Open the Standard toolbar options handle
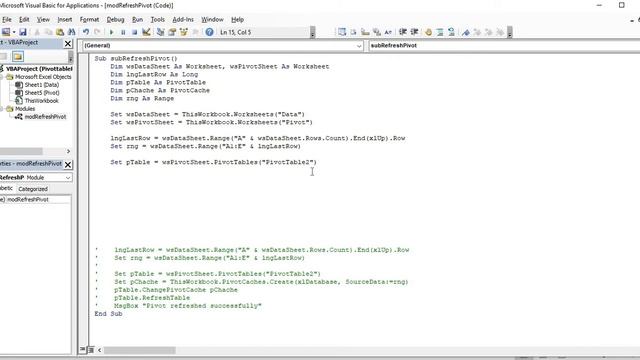640x360 pixels. (x=312, y=32)
